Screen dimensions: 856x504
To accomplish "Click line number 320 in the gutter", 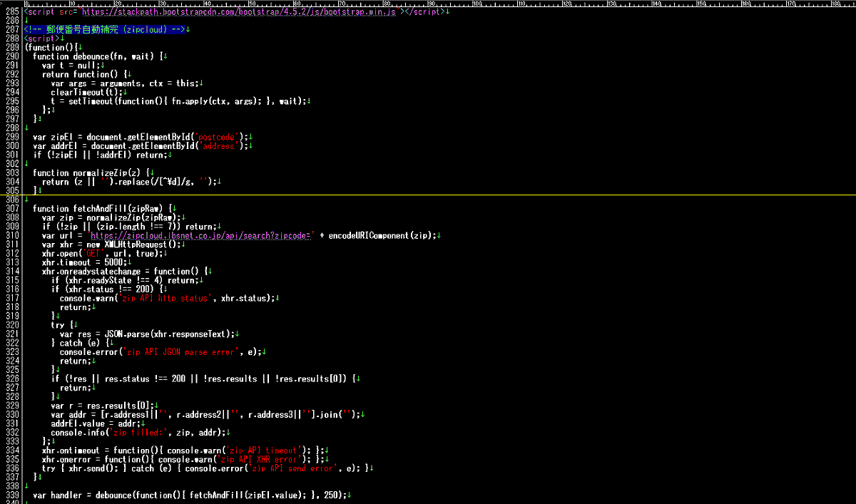I will [x=11, y=325].
